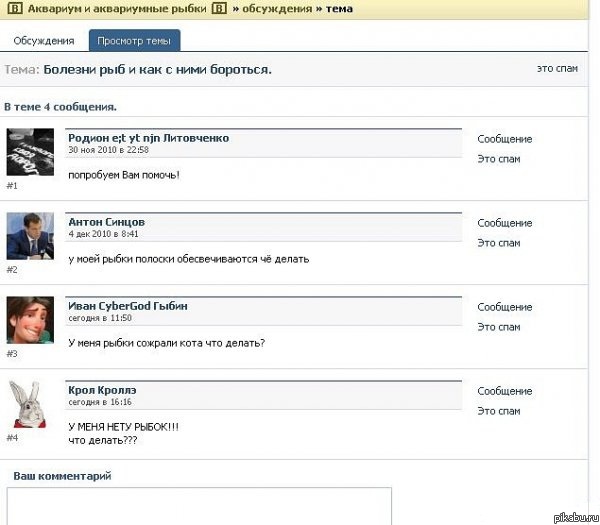Select the Просмотр темы tab

[x=134, y=41]
